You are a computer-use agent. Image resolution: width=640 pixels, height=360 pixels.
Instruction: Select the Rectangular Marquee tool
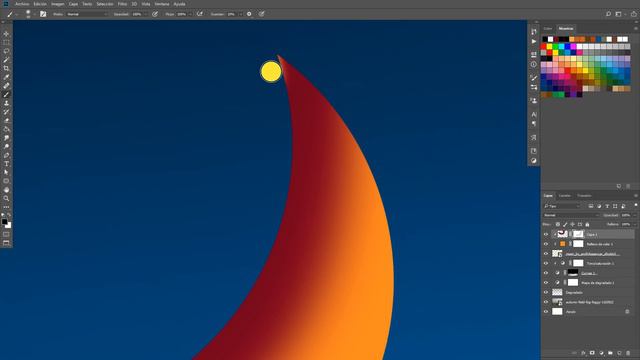(6, 42)
